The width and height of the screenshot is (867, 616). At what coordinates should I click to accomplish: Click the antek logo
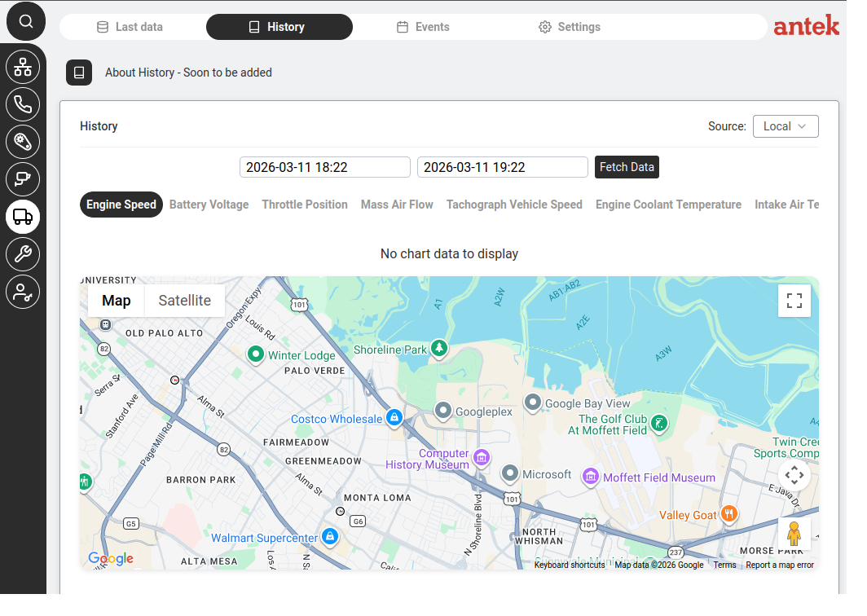tap(806, 25)
